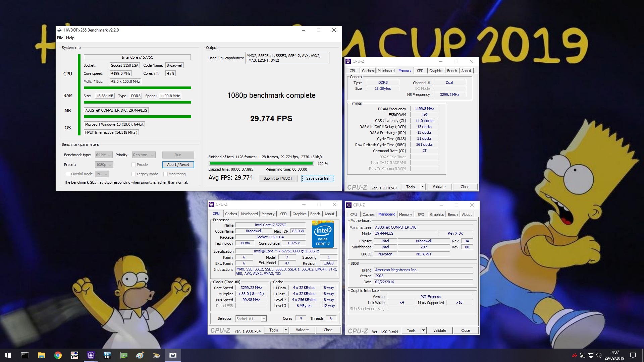Click the clock showing 14:37
Viewport: 644px width, 362px height.
click(x=614, y=352)
